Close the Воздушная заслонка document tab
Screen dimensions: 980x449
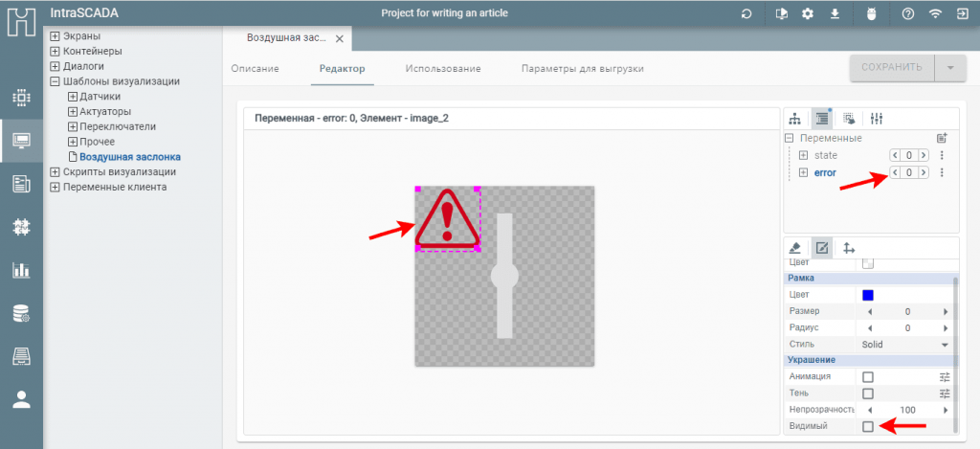tap(340, 38)
